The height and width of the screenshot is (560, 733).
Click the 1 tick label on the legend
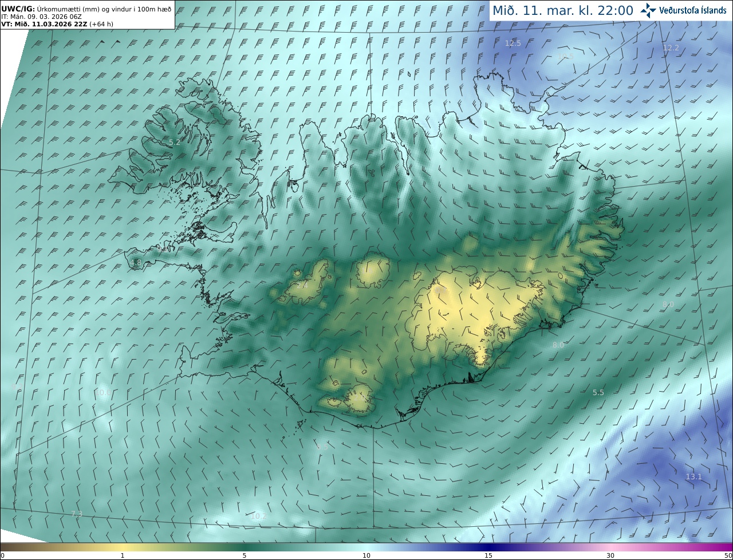pyautogui.click(x=122, y=555)
